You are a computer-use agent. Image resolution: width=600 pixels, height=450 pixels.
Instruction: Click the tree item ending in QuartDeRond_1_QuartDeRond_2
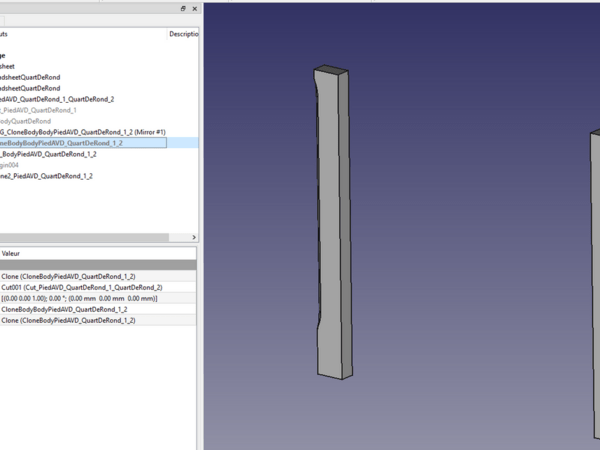tap(58, 99)
